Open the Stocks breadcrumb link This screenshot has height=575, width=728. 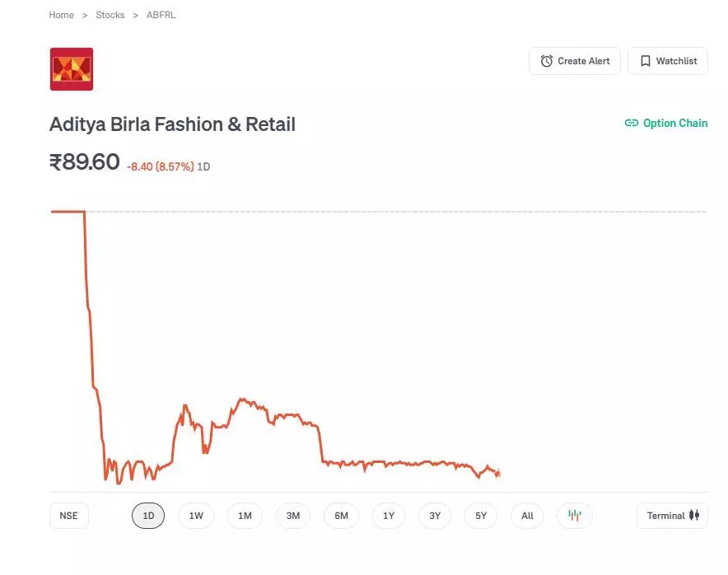(110, 15)
